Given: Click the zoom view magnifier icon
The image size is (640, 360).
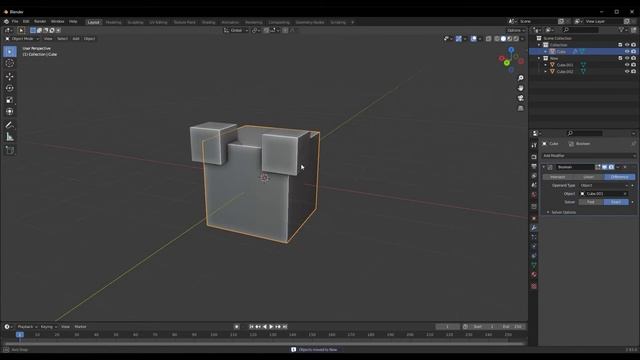Looking at the screenshot, I should click(520, 78).
